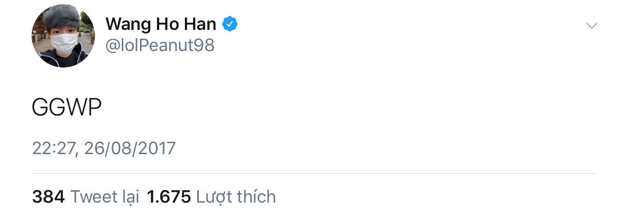
Task: Click the retweet count number 384
Action: click(48, 196)
